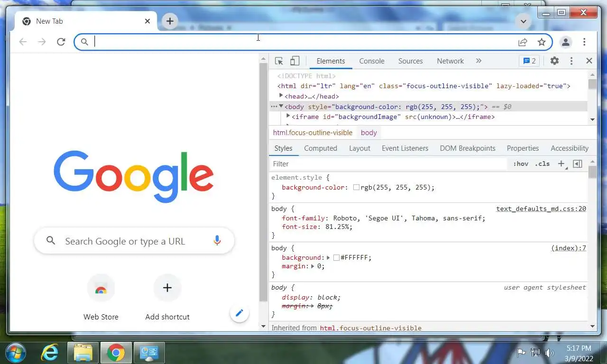Open the DOM Breakpoints sub-tab
The width and height of the screenshot is (607, 364).
tap(468, 148)
